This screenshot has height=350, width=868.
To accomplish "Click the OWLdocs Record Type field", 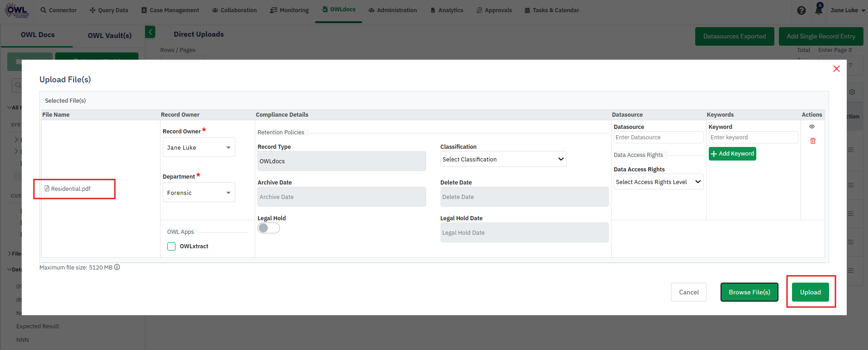I will click(342, 161).
